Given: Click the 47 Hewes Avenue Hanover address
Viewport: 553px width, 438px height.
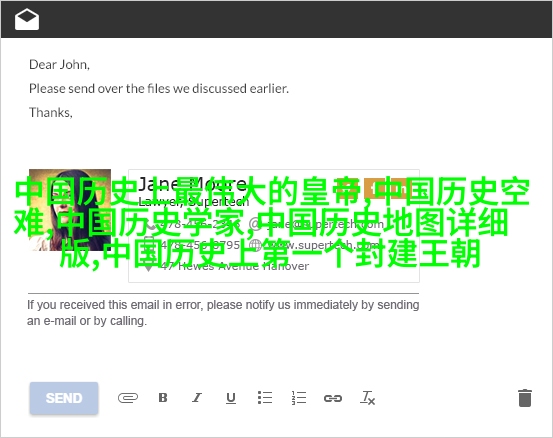Looking at the screenshot, I should pos(235,266).
